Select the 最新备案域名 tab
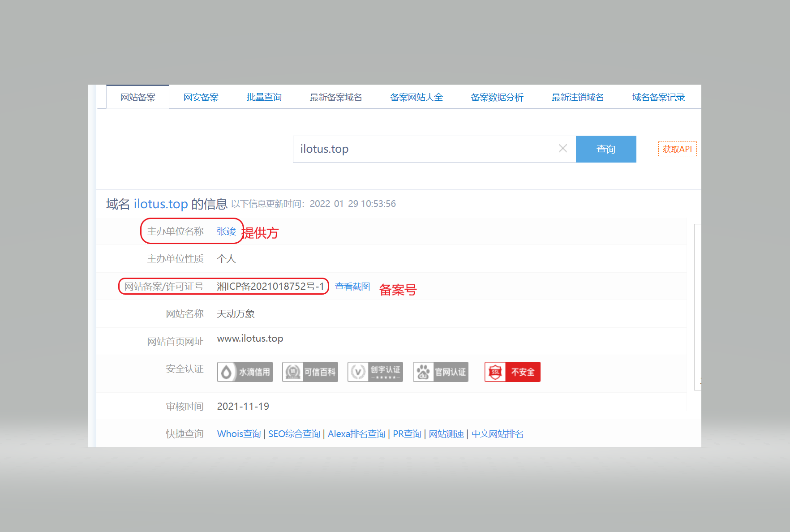 [335, 97]
